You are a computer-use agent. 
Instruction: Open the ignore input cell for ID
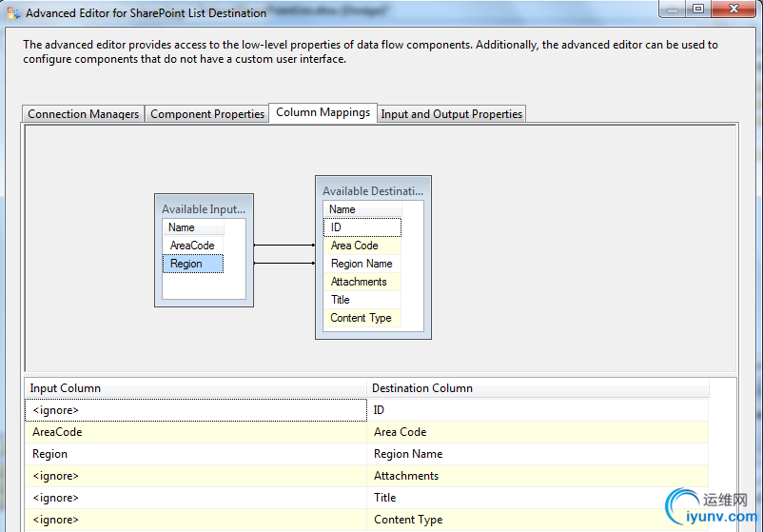196,410
